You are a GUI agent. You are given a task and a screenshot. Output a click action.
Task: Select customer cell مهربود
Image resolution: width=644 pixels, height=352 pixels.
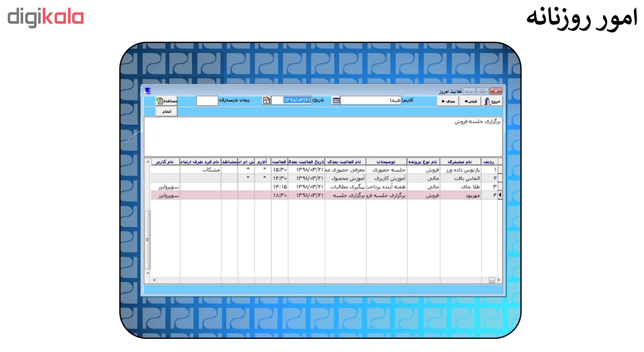[x=460, y=195]
